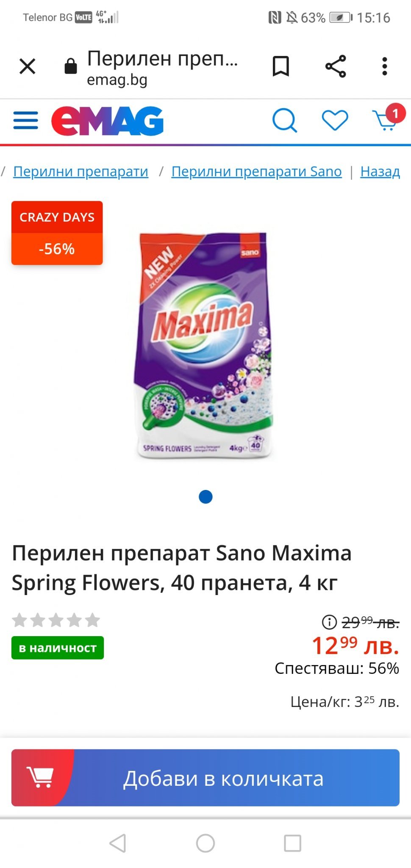Viewport: 411px width, 868px height.
Task: Open the share icon in browser bar
Action: 336,66
